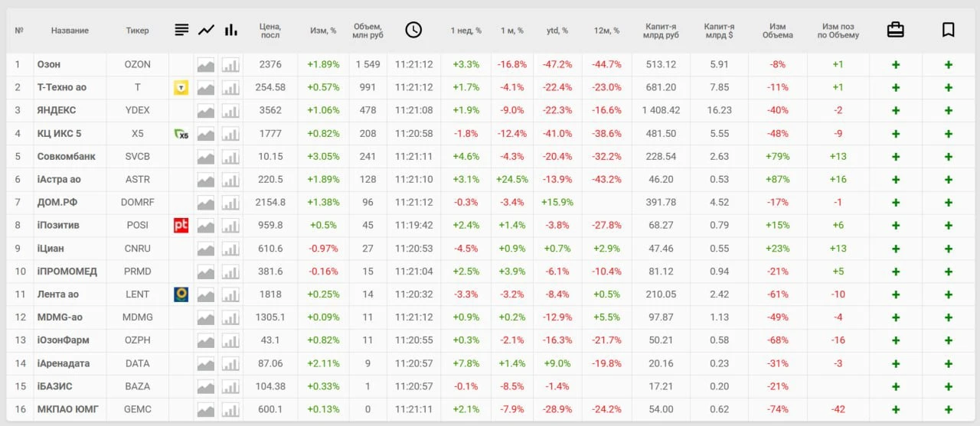This screenshot has height=426, width=980.
Task: Sort by 1 нед, % header
Action: point(465,31)
